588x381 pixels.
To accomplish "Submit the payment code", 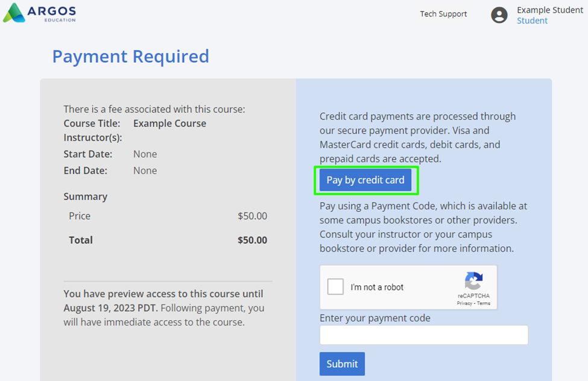I will point(342,363).
